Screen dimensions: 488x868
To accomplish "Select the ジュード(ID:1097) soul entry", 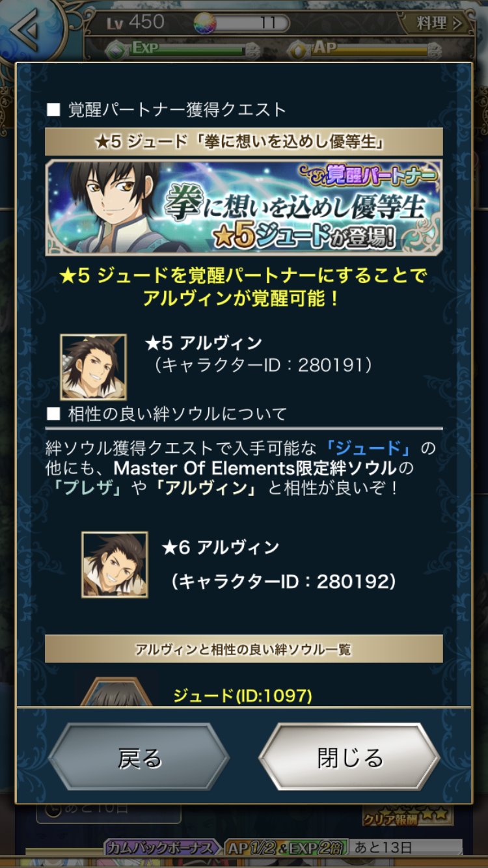I will 243,696.
